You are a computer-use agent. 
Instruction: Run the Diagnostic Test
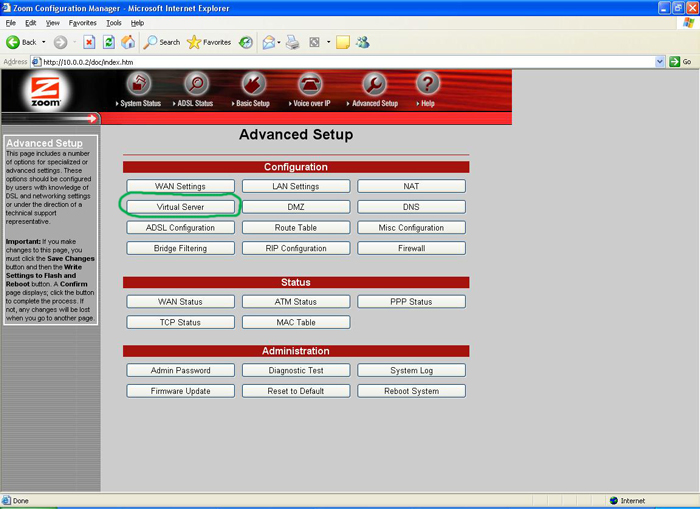pos(296,370)
